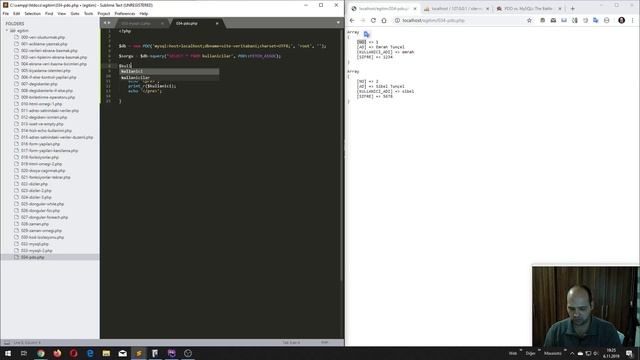Open a new browser tab

(x=572, y=9)
